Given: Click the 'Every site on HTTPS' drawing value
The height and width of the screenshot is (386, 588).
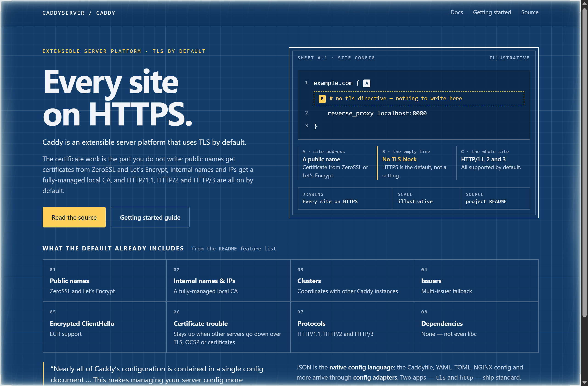Looking at the screenshot, I should 330,202.
